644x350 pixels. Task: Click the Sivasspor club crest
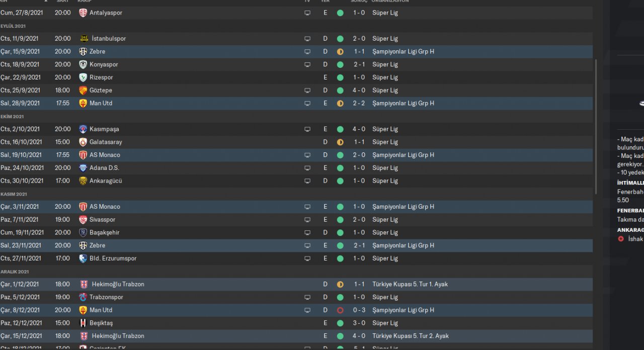83,220
